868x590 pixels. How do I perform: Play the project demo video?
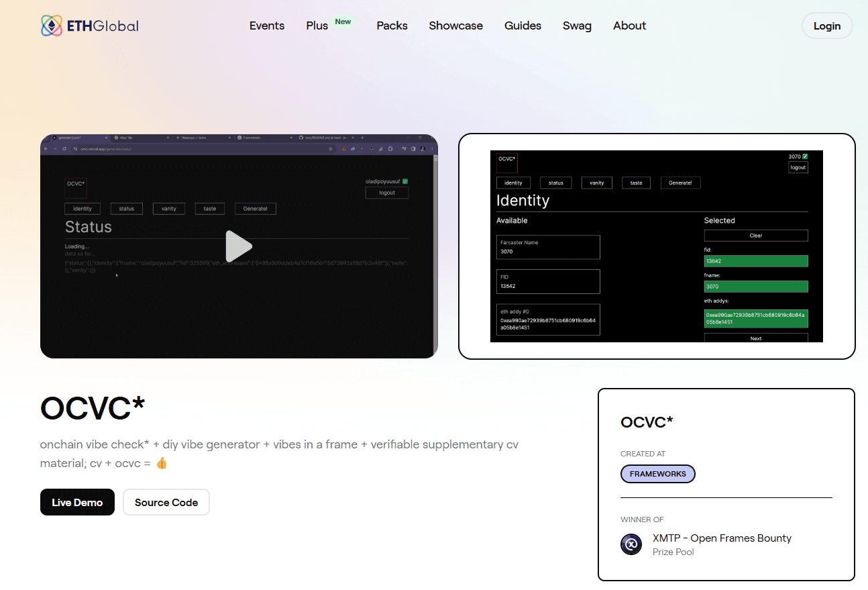click(239, 246)
